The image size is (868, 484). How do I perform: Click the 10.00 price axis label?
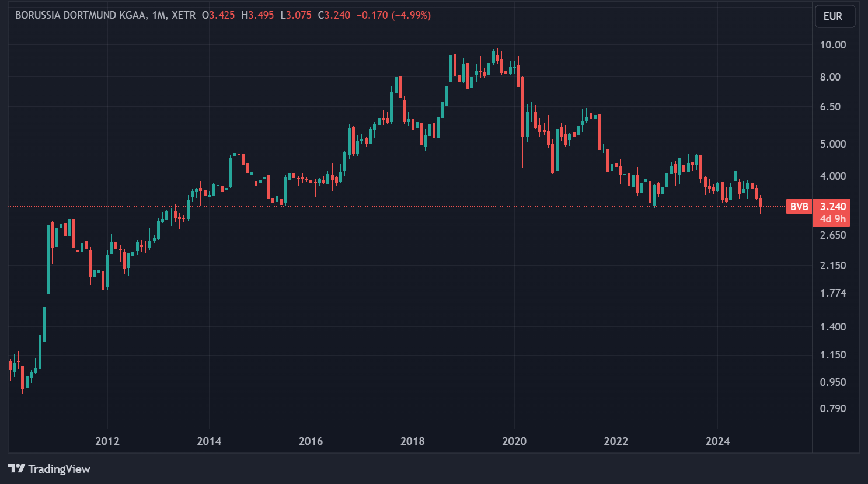[833, 45]
